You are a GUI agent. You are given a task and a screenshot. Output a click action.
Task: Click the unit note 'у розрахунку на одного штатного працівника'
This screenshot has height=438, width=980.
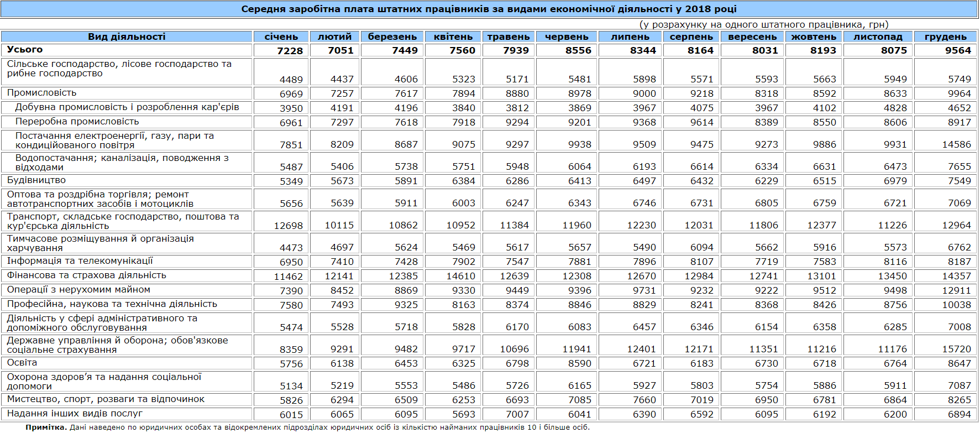tap(763, 24)
